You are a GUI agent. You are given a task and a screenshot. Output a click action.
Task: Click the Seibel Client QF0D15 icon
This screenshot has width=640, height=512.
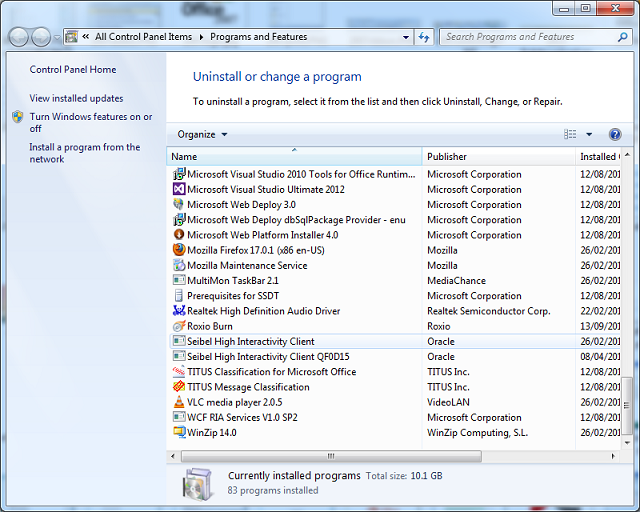pos(179,356)
